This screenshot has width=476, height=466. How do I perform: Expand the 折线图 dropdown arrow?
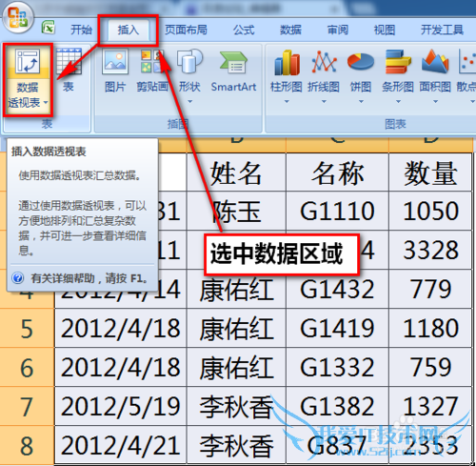[x=324, y=102]
